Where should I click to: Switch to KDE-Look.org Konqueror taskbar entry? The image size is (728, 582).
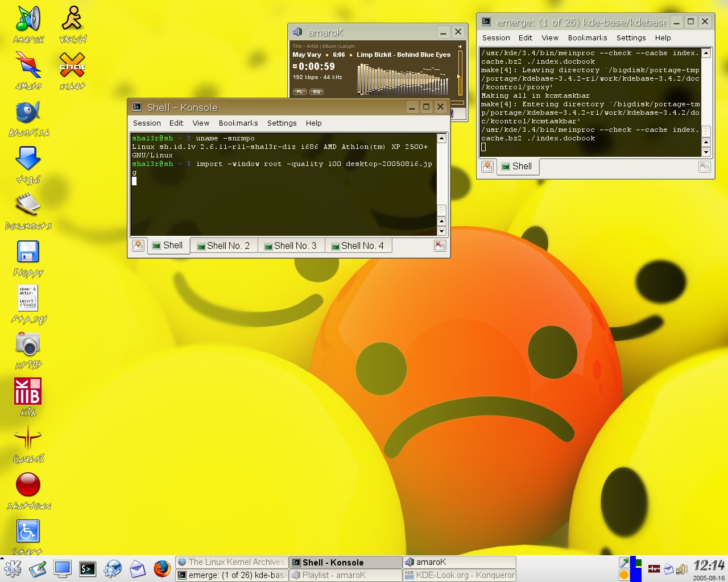(459, 575)
